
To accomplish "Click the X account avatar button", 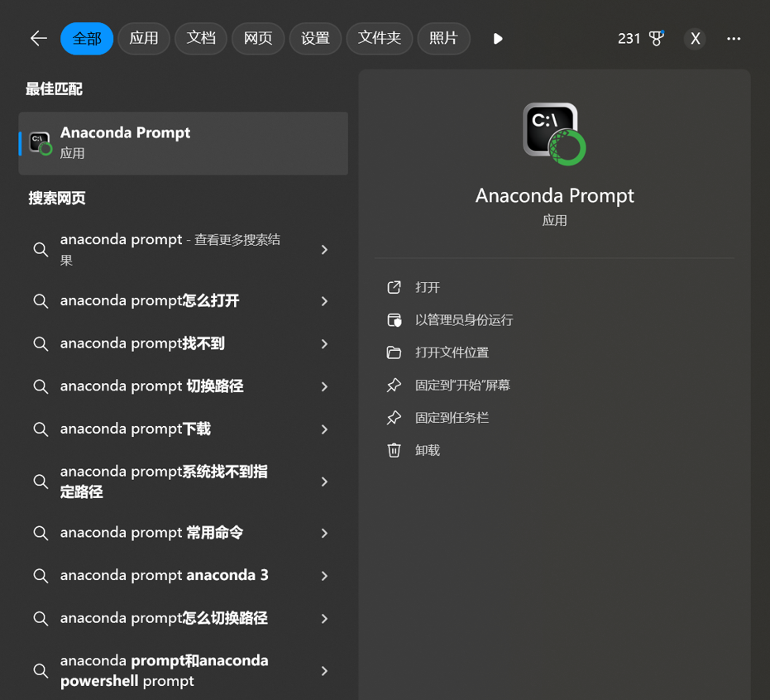I will click(x=695, y=38).
